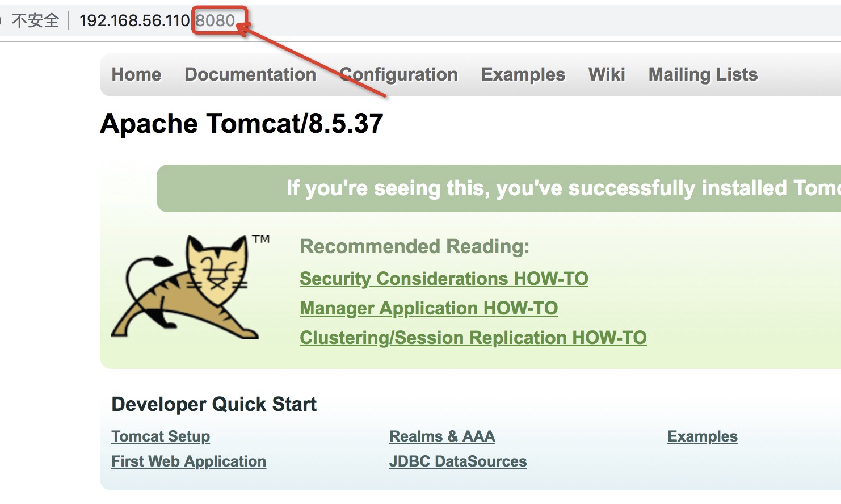
Task: Click the green successfully installed banner
Action: [499, 188]
